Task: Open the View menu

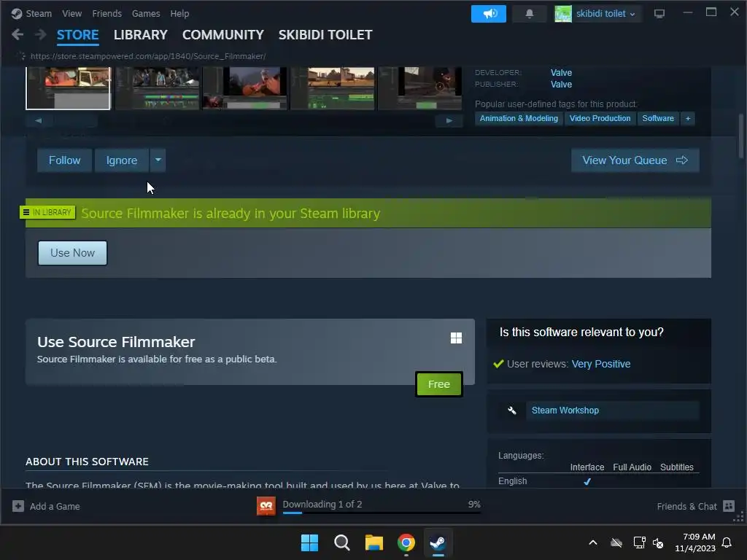Action: click(x=71, y=14)
